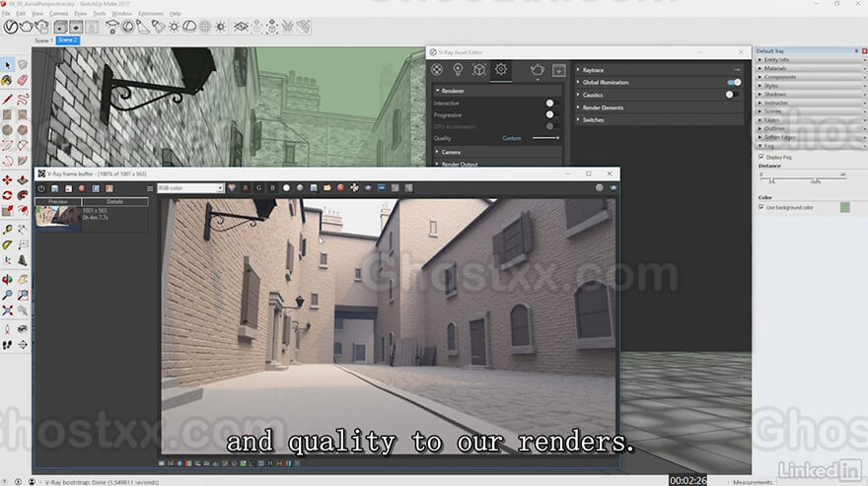Image resolution: width=868 pixels, height=486 pixels.
Task: Add a V-Ray Dome Light
Action: (x=189, y=27)
